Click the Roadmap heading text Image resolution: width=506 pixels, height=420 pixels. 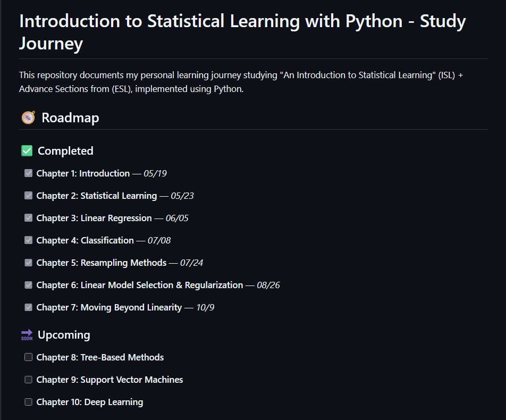[x=70, y=118]
